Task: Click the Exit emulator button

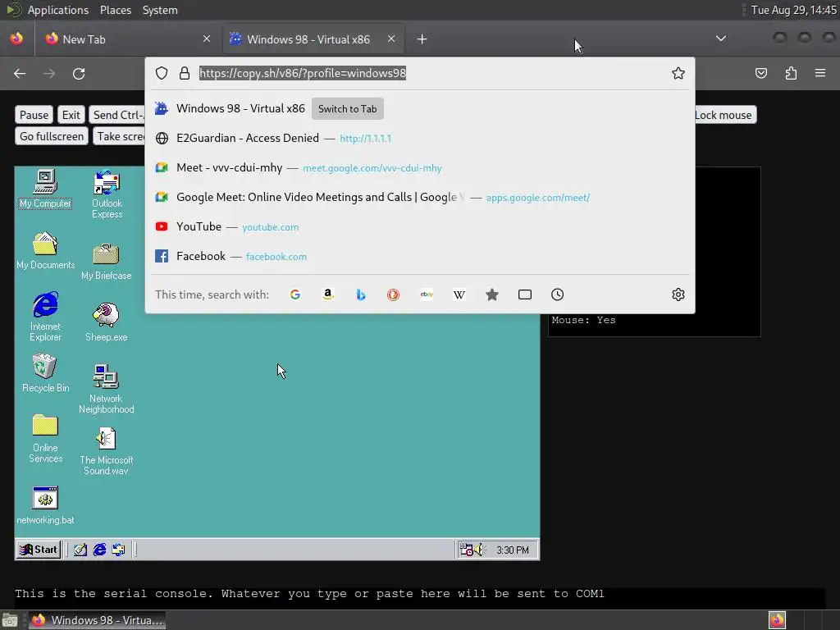Action: (x=71, y=115)
